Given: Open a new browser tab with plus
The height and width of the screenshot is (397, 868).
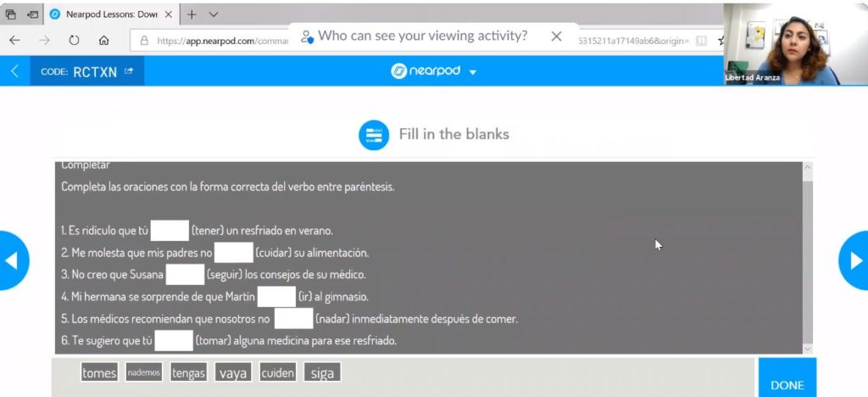Looking at the screenshot, I should point(191,15).
